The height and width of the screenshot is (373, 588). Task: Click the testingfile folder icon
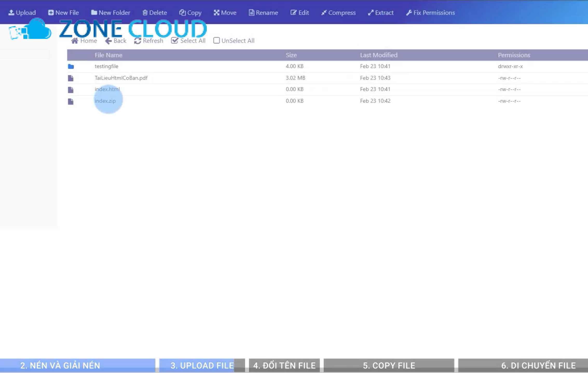click(71, 66)
